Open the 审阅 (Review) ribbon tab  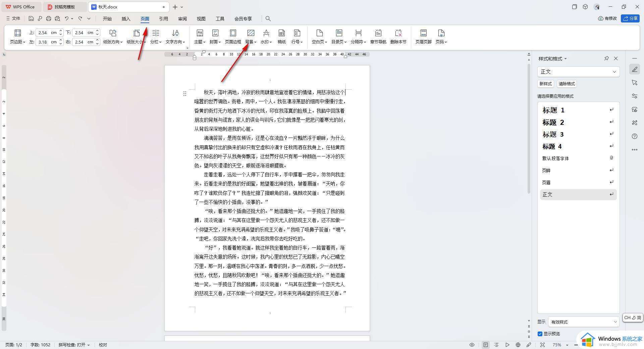182,18
